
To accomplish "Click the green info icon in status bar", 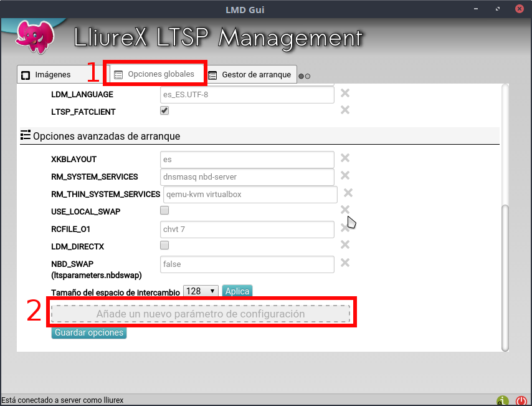I will point(502,400).
